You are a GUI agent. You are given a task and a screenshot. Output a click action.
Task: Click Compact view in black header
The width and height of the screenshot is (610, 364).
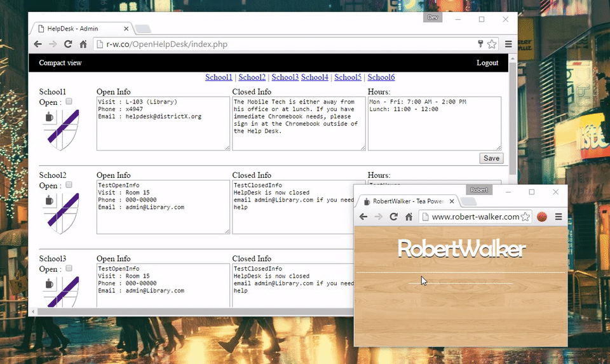(x=60, y=63)
